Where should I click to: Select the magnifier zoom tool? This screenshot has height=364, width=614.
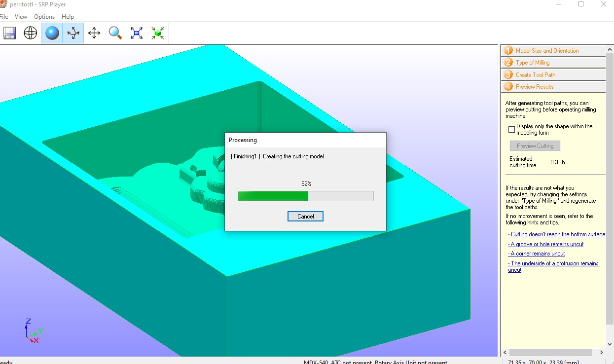115,33
